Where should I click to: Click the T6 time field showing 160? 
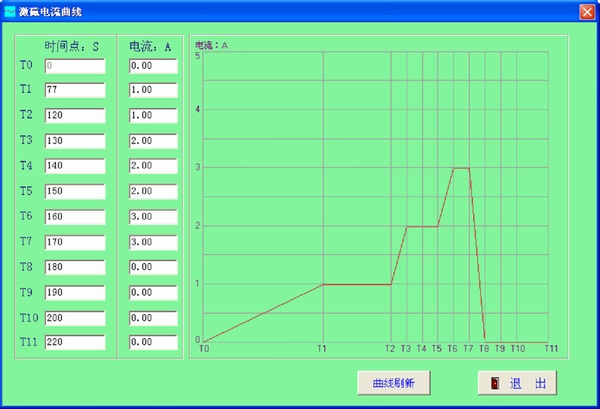click(x=74, y=216)
